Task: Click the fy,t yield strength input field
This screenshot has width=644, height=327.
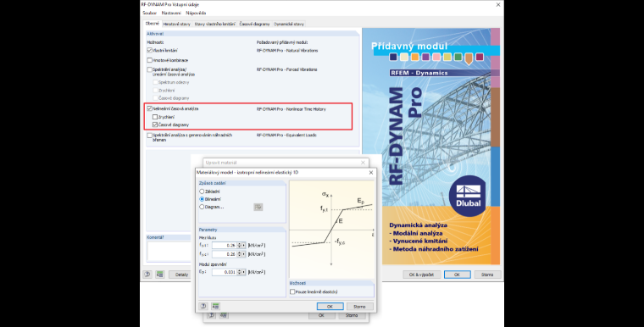Action: coord(225,246)
